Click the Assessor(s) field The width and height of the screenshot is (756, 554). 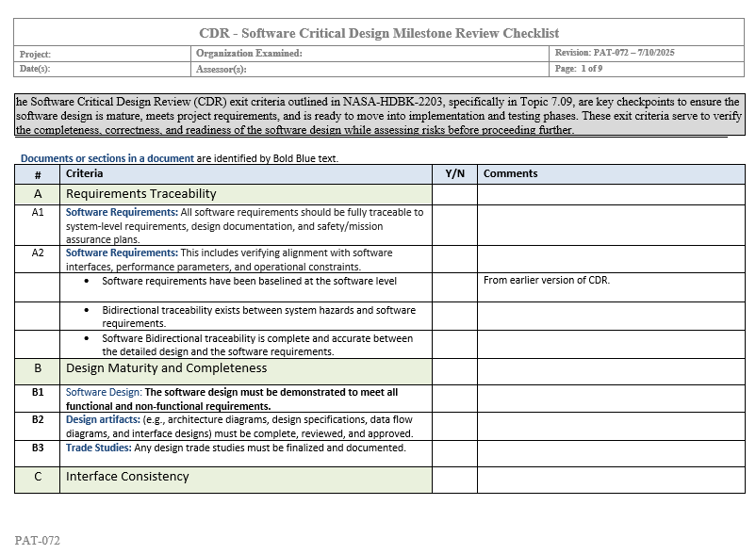[371, 69]
